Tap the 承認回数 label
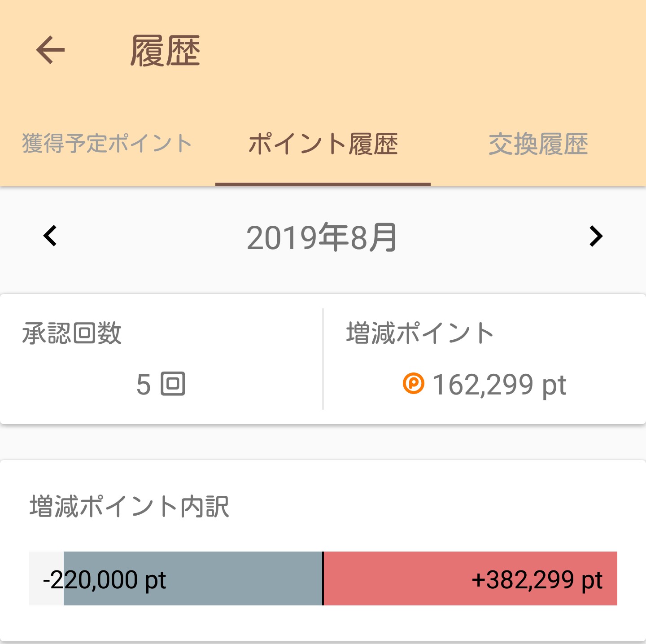This screenshot has height=644, width=646. pos(72,333)
